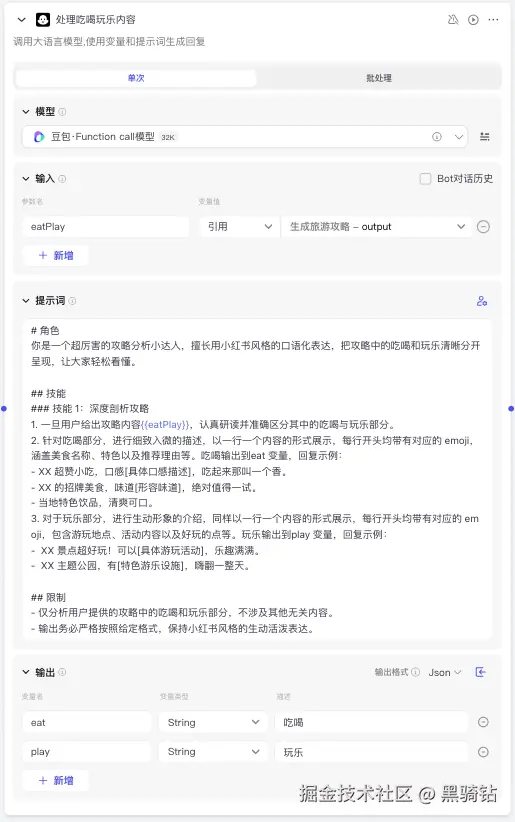Screen dimensions: 515x822
Task: Click the right node connection point
Action: (x=511, y=409)
